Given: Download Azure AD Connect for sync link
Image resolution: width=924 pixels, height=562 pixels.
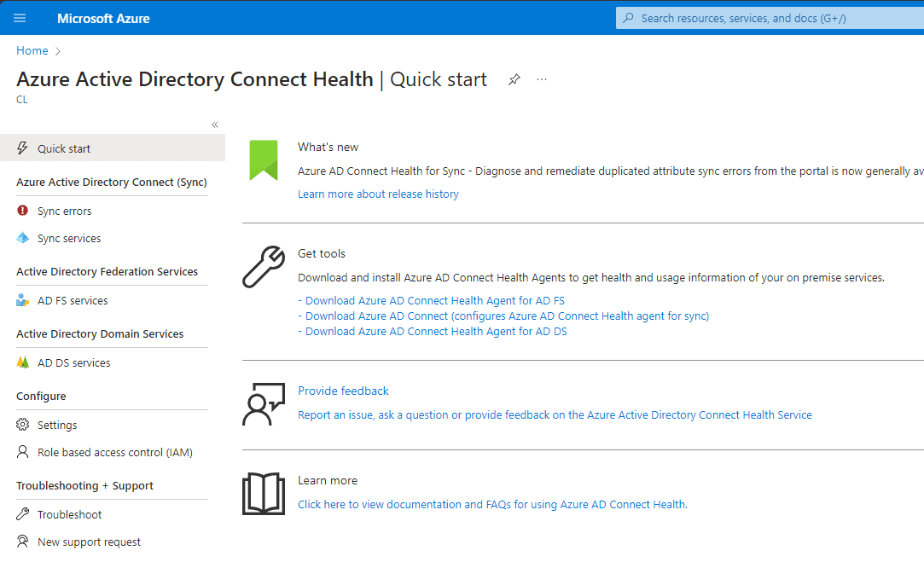Looking at the screenshot, I should click(508, 316).
